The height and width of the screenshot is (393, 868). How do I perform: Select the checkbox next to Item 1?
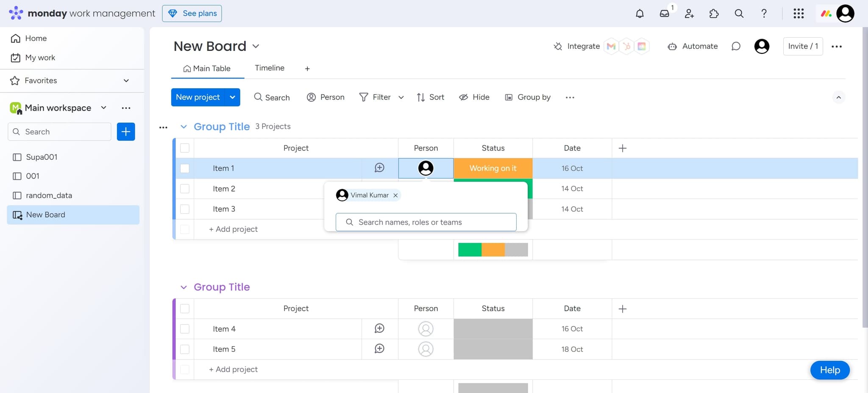[x=185, y=168]
